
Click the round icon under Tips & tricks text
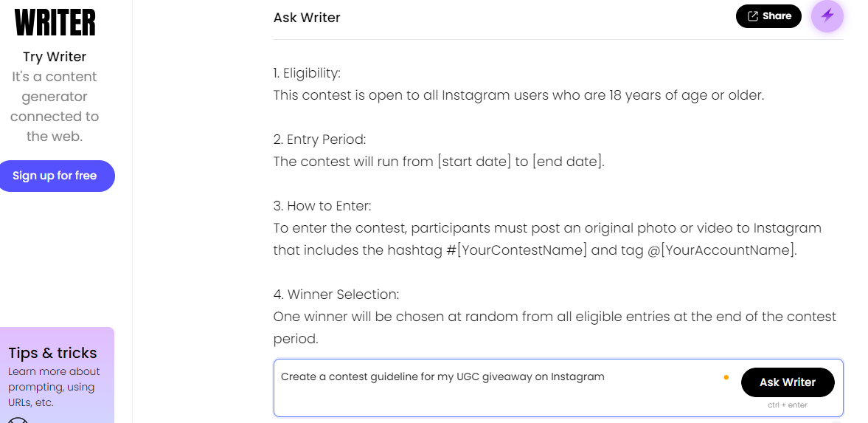point(18,419)
